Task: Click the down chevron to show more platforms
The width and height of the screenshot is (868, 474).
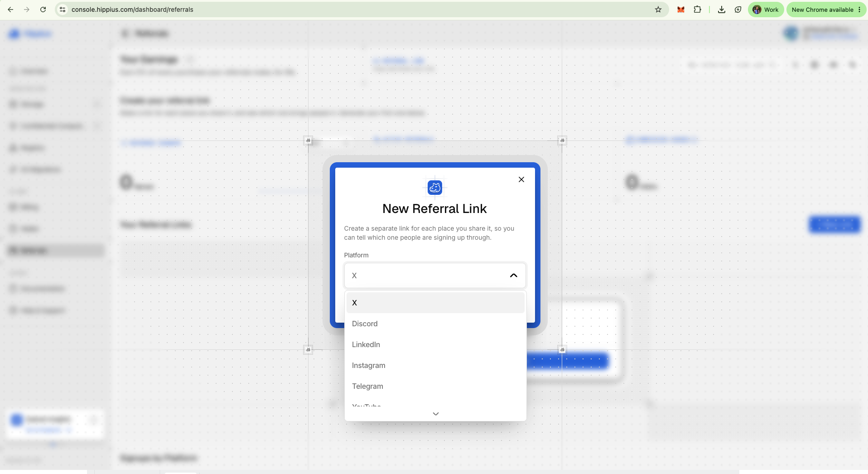Action: 436,414
